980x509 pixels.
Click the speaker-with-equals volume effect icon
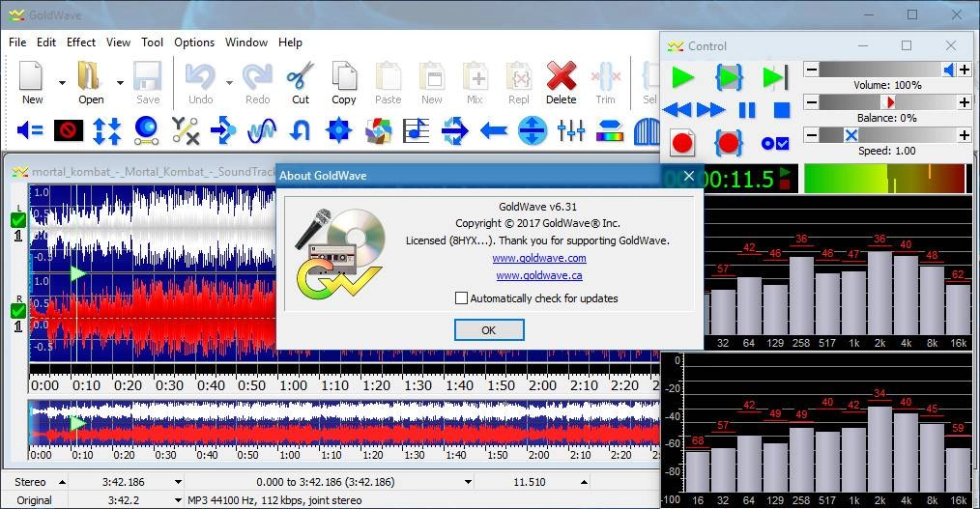(29, 130)
